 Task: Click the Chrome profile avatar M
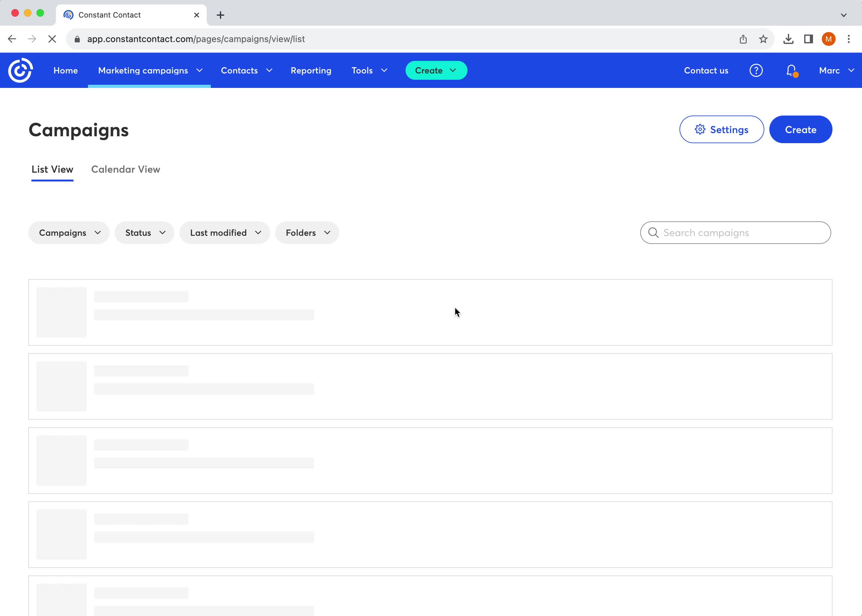click(828, 39)
